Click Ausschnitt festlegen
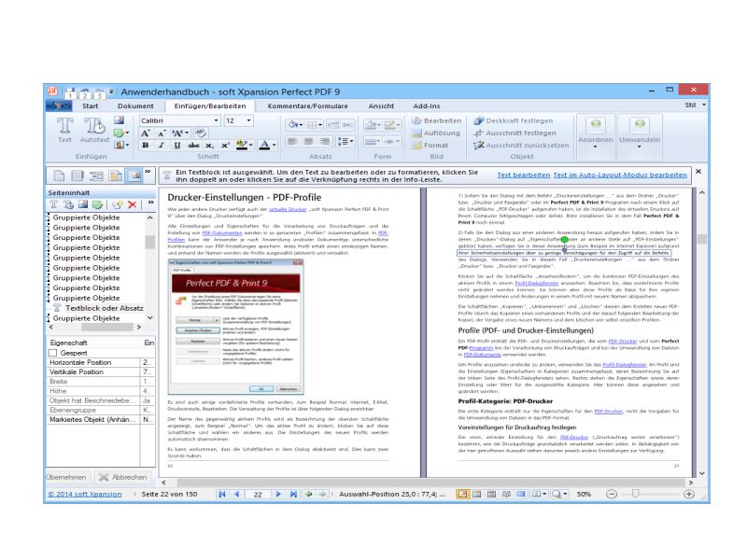The height and width of the screenshot is (560, 747). pyautogui.click(x=515, y=133)
